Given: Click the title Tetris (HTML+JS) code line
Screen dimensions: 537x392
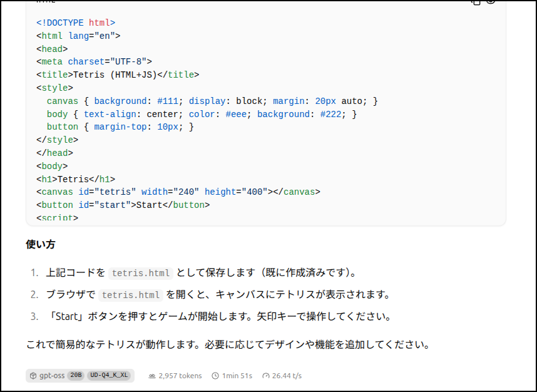Looking at the screenshot, I should 118,75.
